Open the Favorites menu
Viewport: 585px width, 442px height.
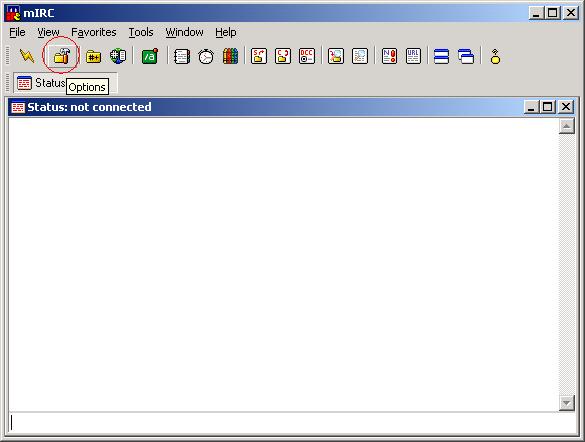94,32
